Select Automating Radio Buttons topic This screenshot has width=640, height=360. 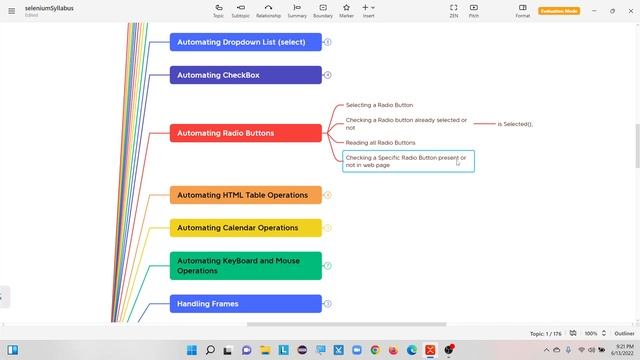246,133
